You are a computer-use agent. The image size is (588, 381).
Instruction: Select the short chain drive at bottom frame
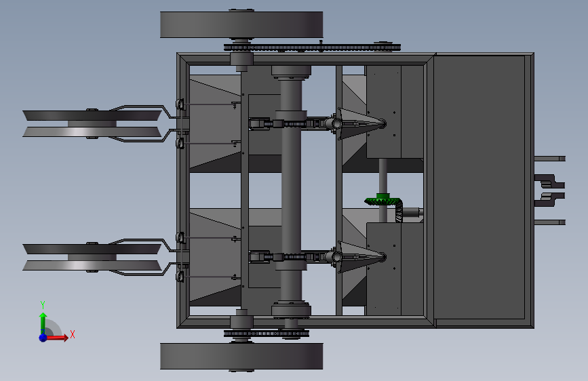click(267, 334)
